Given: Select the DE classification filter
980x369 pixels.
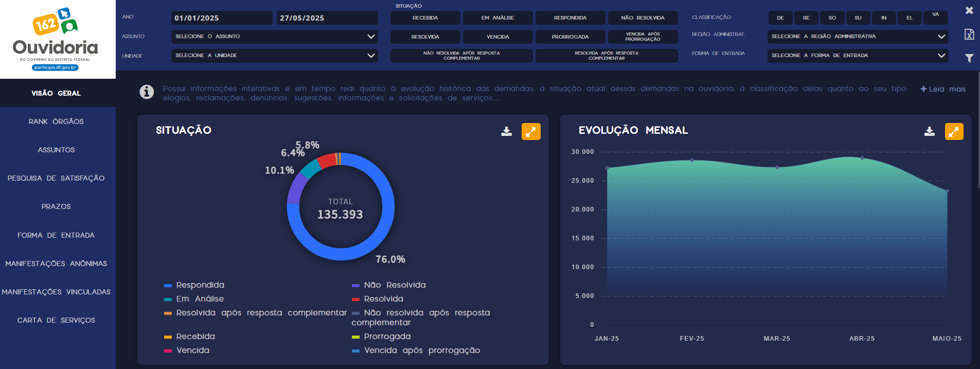Looking at the screenshot, I should tap(780, 18).
